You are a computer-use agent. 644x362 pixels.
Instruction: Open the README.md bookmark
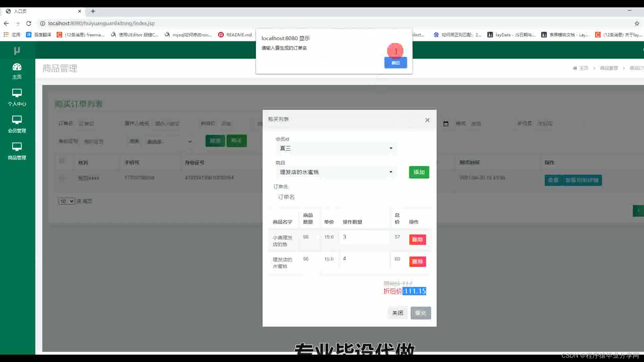pyautogui.click(x=235, y=35)
